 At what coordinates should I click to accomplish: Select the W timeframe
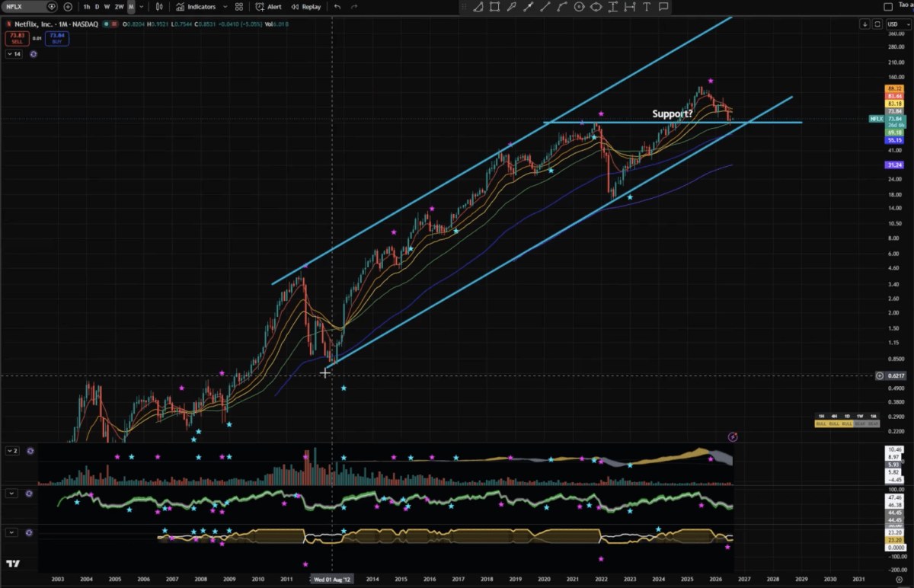(107, 7)
